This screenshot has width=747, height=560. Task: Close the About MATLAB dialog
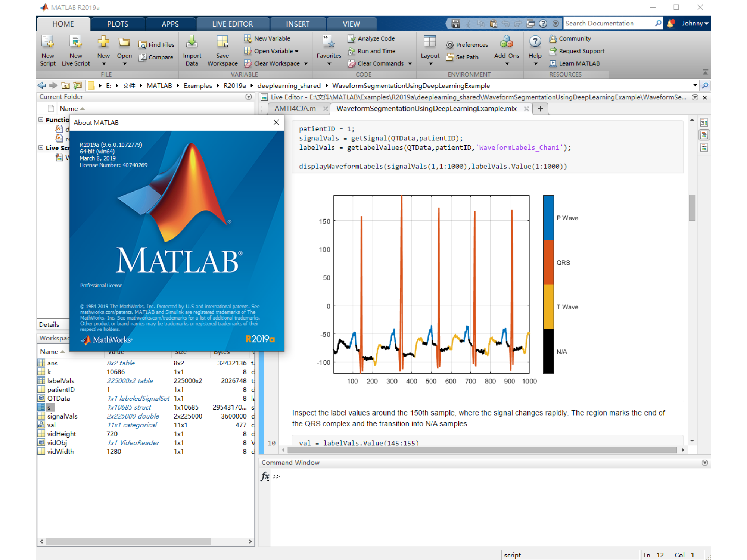(276, 122)
